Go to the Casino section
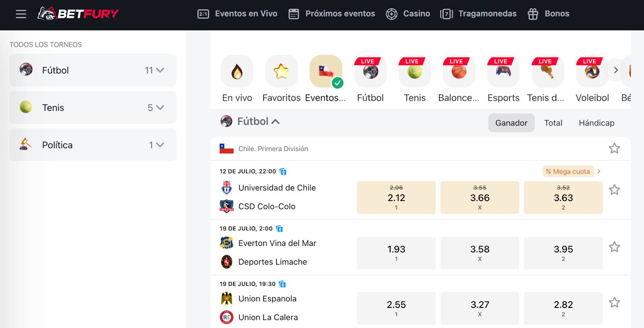Image resolution: width=644 pixels, height=328 pixels. 408,14
